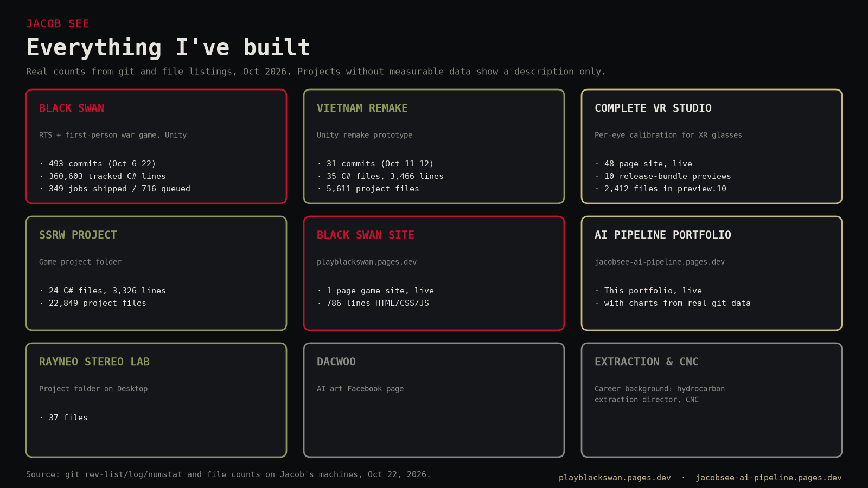Click 'This portfolio, live' line
The image size is (868, 488).
(653, 291)
